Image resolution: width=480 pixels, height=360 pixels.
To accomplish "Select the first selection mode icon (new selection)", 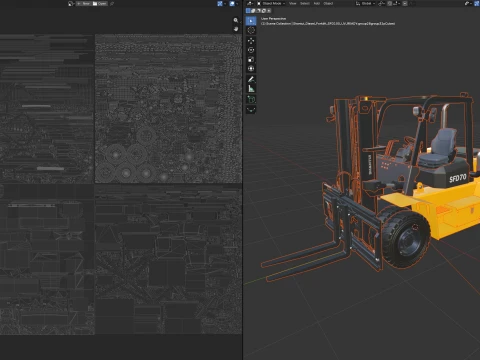I will [248, 11].
